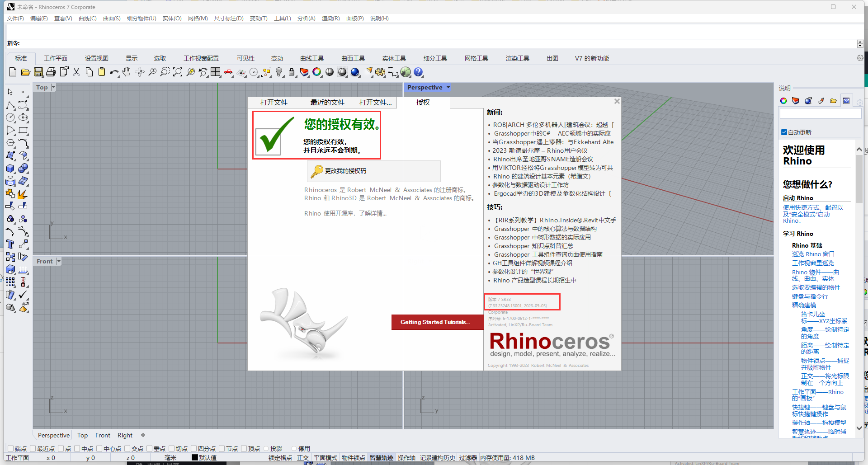This screenshot has width=868, height=465.
Task: Click the Layers icon in toolbar
Action: pyautogui.click(x=304, y=72)
